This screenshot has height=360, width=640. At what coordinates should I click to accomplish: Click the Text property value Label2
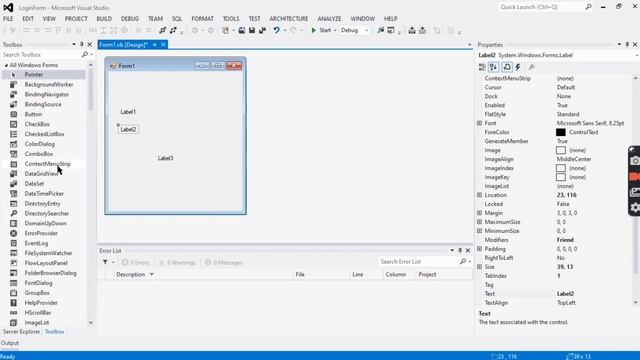[565, 293]
